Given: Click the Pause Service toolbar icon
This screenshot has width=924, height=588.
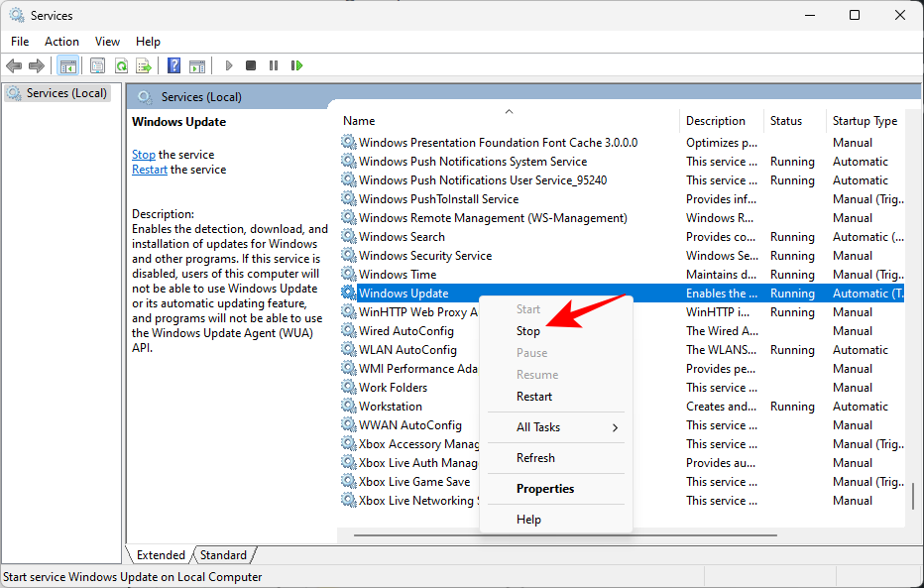Looking at the screenshot, I should (x=274, y=65).
